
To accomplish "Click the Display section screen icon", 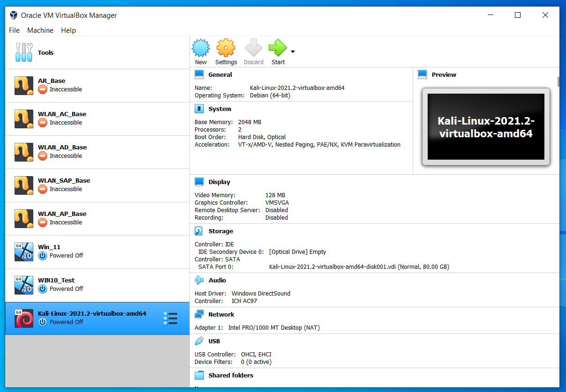I will point(199,182).
